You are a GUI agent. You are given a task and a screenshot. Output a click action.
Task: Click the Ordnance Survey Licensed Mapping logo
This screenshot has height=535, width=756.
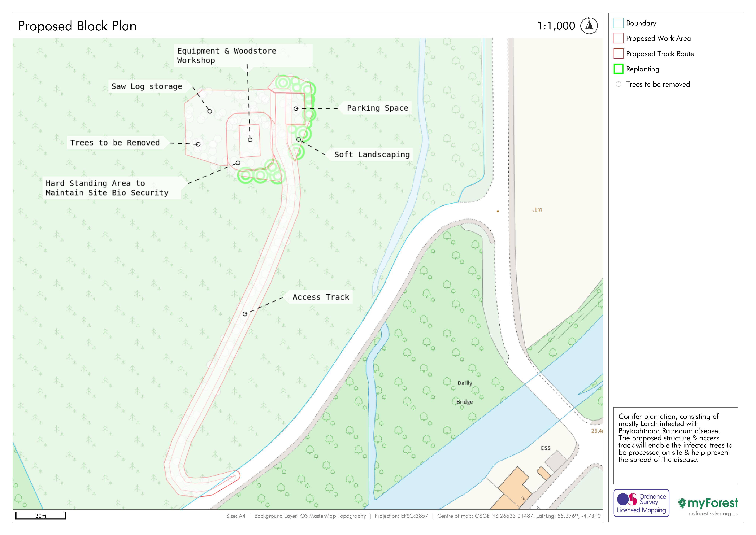[x=641, y=503]
